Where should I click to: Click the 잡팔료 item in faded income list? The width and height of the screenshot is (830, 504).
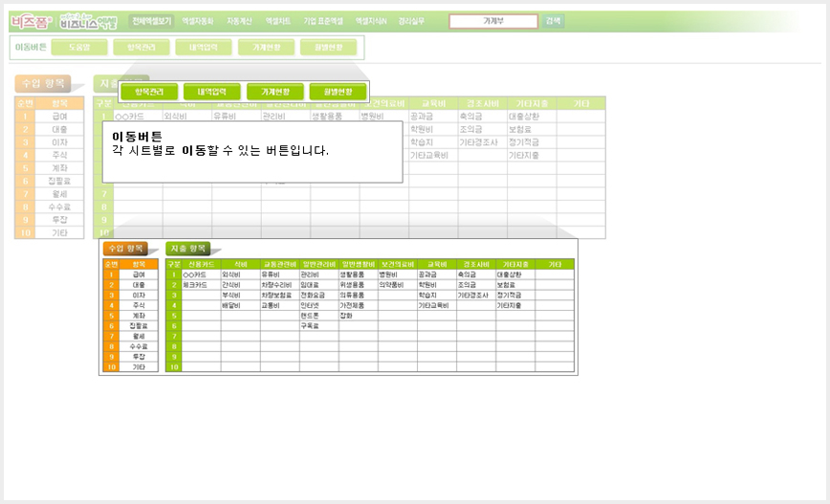coord(59,181)
